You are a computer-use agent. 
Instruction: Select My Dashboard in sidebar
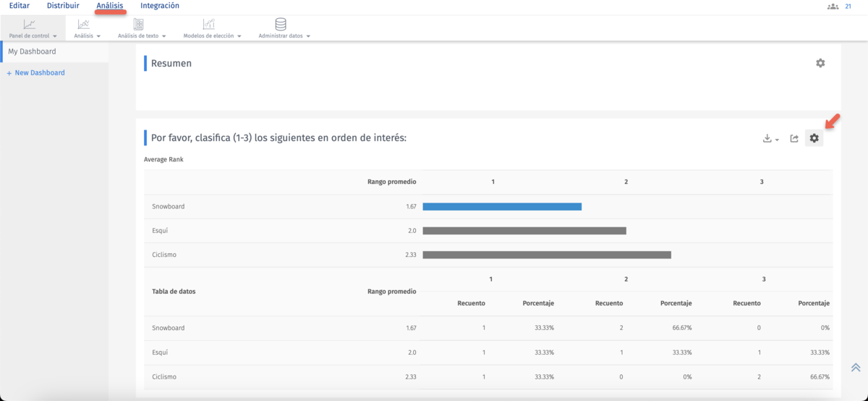click(54, 51)
